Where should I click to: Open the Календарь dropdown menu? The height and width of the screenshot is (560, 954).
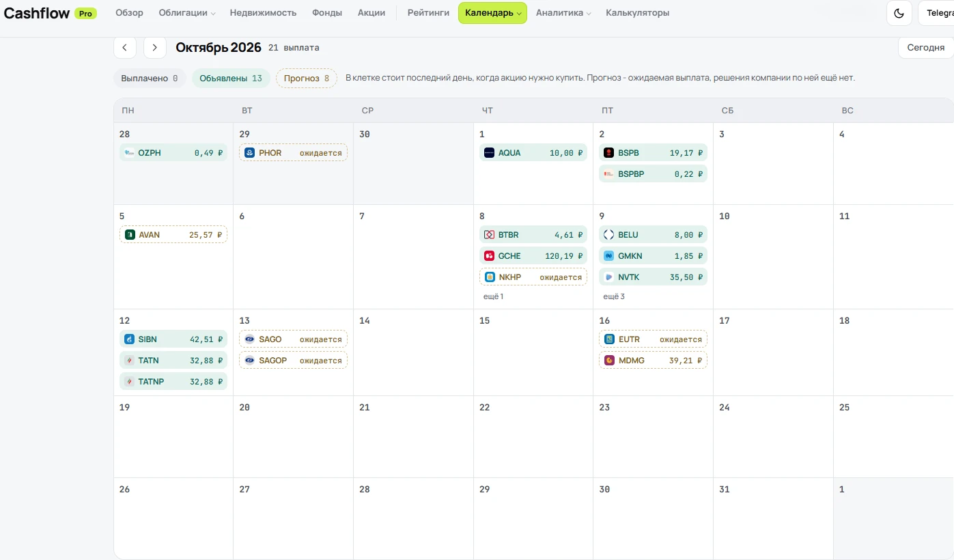[492, 13]
